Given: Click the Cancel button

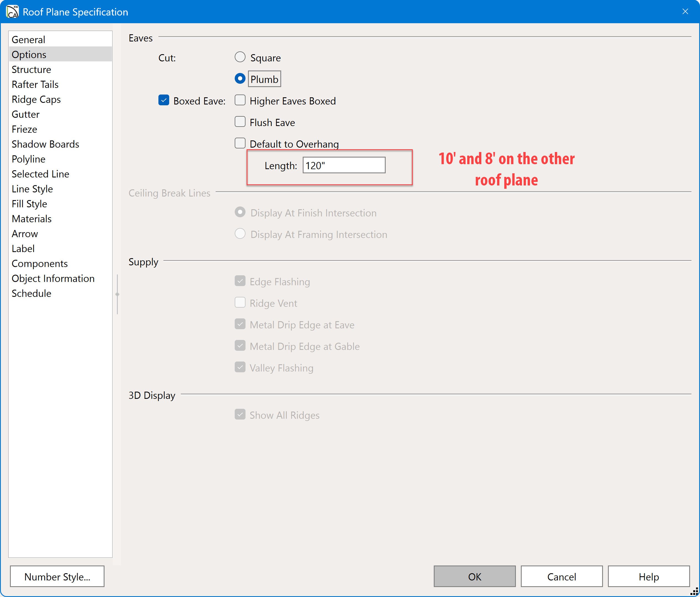Looking at the screenshot, I should click(x=561, y=577).
